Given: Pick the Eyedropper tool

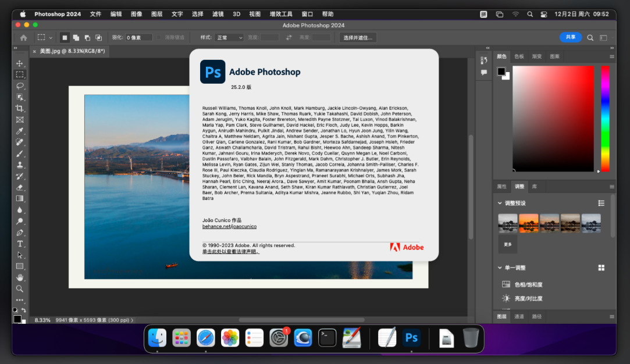Looking at the screenshot, I should (x=20, y=131).
